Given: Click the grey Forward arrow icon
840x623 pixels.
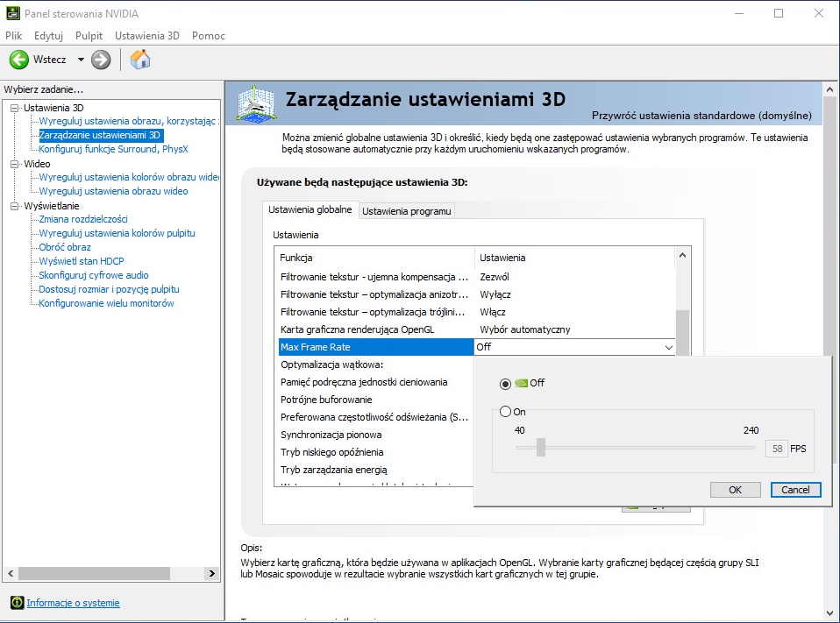Looking at the screenshot, I should coord(101,60).
